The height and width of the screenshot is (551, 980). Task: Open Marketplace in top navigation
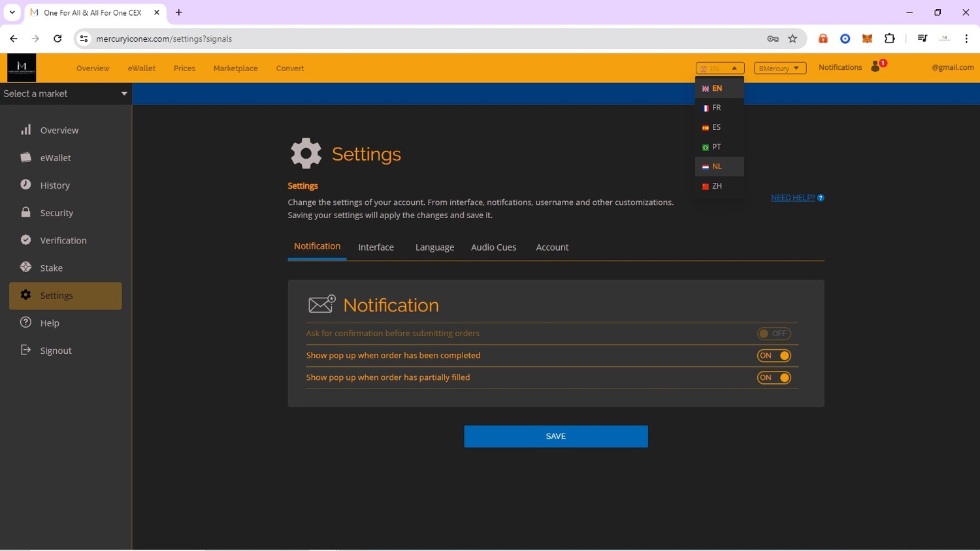235,68
